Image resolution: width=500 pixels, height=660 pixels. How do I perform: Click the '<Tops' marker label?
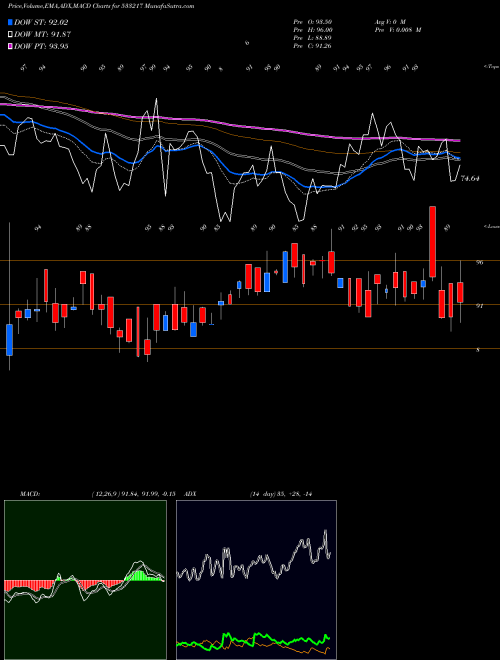(x=491, y=67)
